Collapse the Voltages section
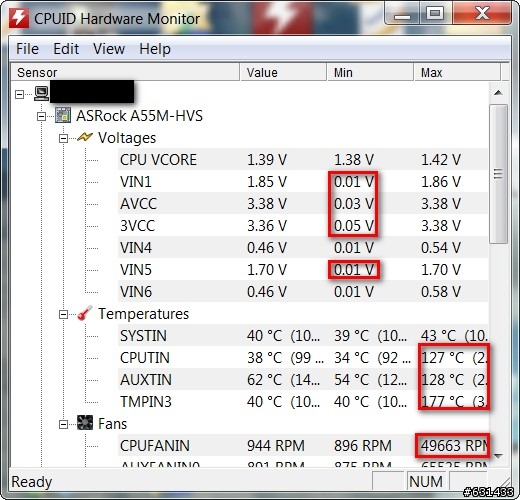This screenshot has height=500, width=520. pos(63,139)
